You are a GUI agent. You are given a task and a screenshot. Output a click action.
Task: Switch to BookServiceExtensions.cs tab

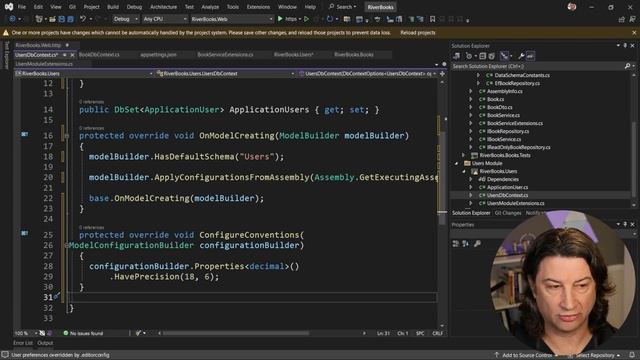click(x=225, y=54)
